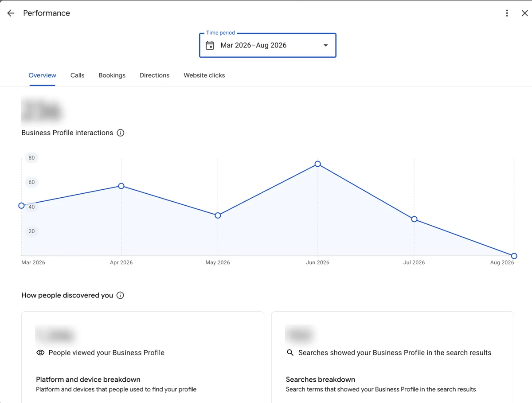Click the Business Profile interactions label
Viewport: 532px width, 403px height.
(x=67, y=133)
